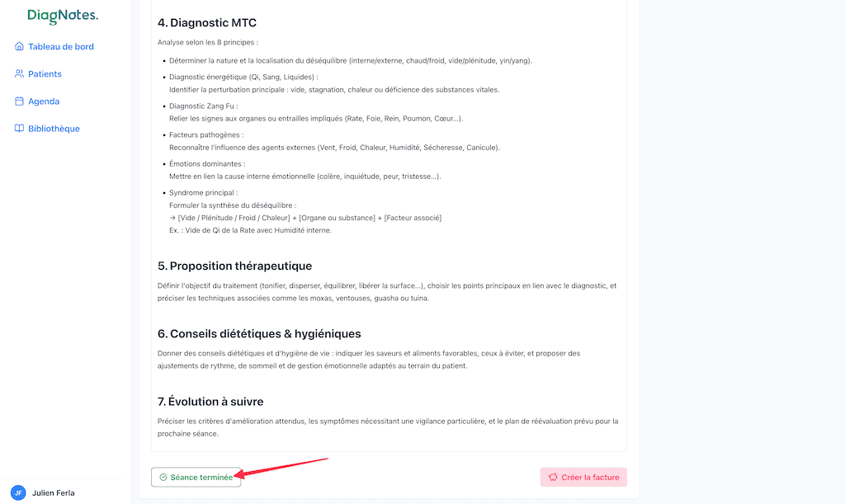
Task: Select the home icon beside Tableau de bord
Action: point(18,46)
